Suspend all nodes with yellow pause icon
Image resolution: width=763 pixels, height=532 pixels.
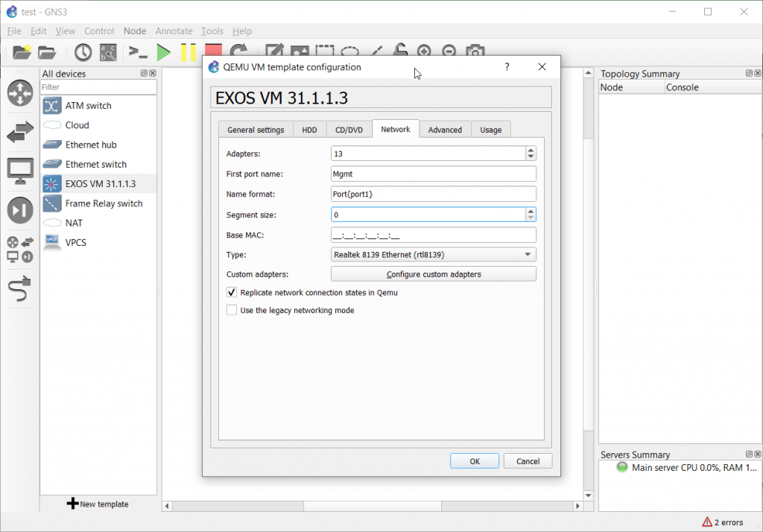[189, 52]
